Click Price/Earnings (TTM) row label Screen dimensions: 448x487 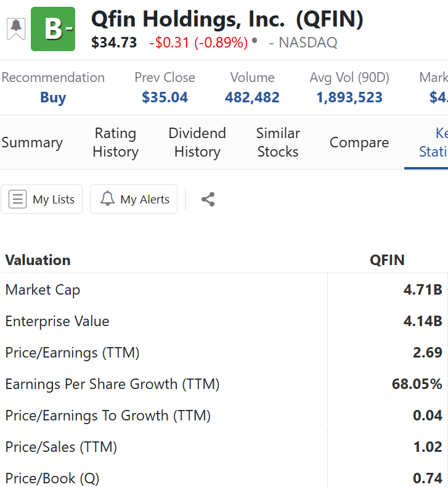pyautogui.click(x=72, y=353)
